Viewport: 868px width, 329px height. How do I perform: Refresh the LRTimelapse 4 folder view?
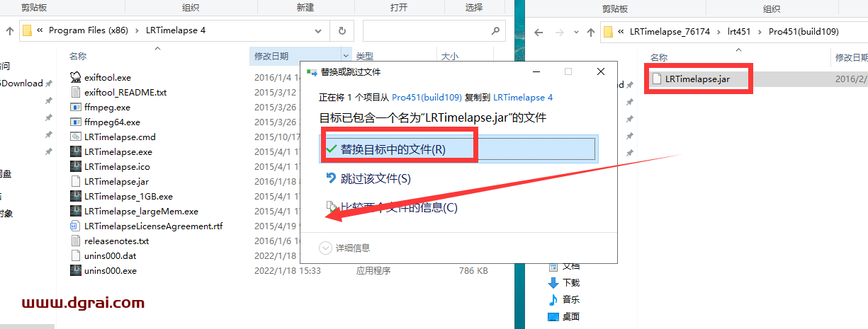click(342, 31)
